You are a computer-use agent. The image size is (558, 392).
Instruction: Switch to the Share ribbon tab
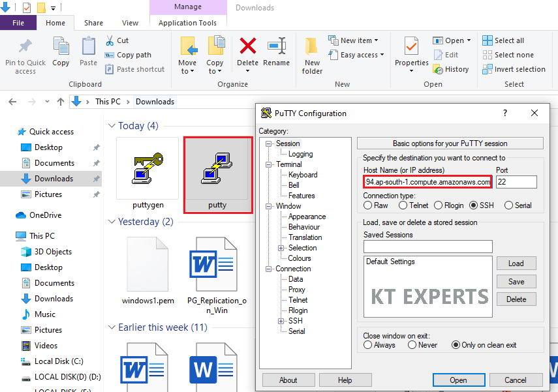tap(93, 23)
